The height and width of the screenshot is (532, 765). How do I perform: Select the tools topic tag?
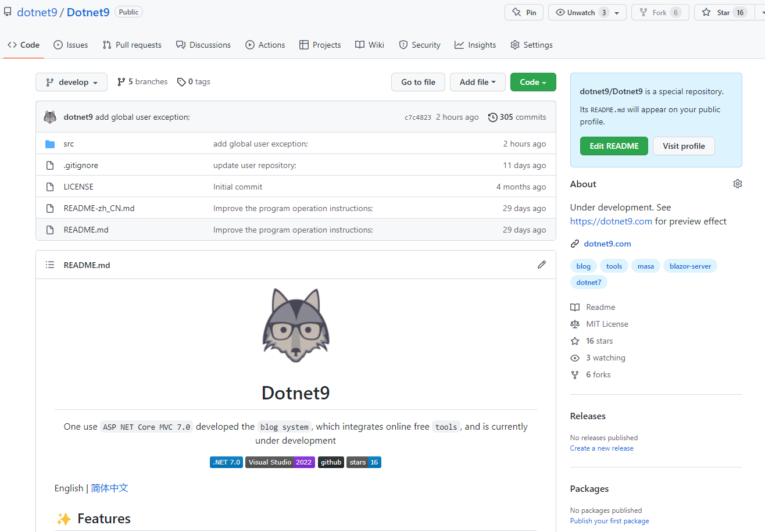[x=614, y=266]
